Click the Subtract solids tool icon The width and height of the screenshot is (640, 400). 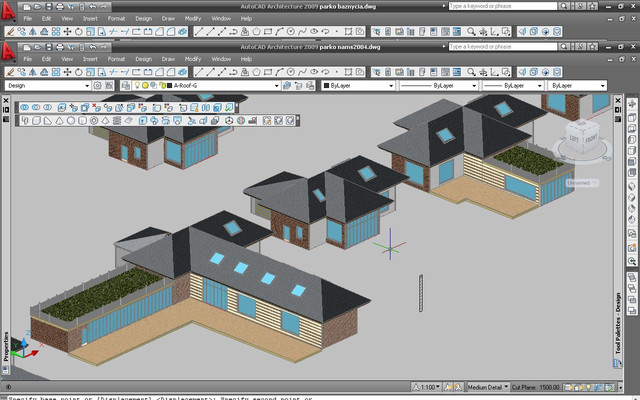[x=36, y=107]
